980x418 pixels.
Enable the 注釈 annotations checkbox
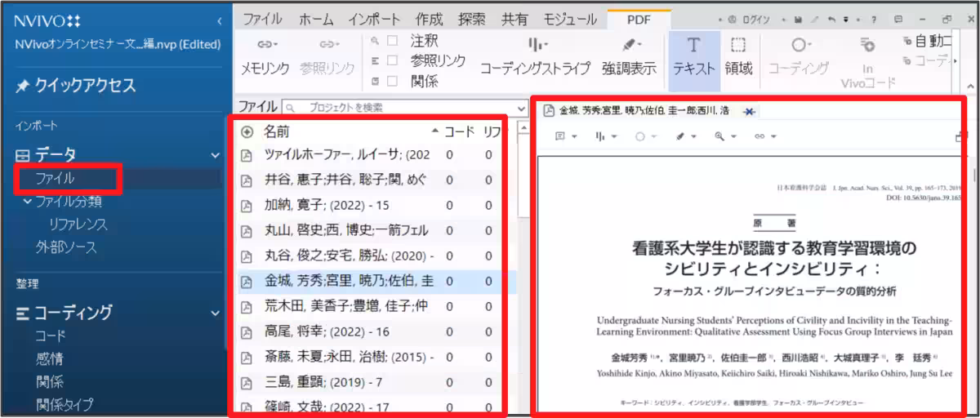[393, 40]
